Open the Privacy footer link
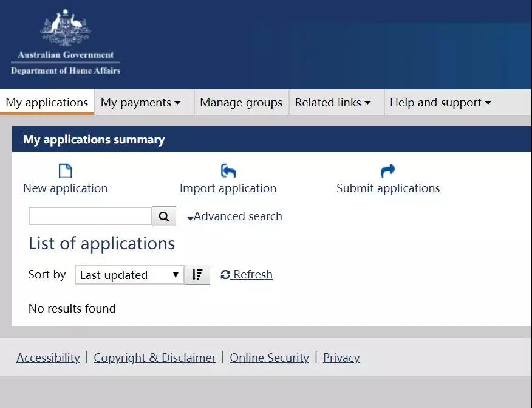 pos(341,358)
